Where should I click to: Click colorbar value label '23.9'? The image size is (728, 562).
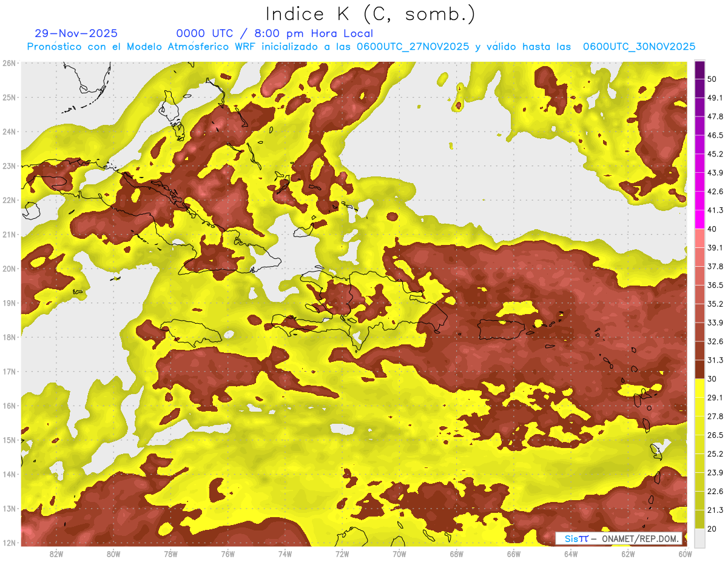click(715, 472)
